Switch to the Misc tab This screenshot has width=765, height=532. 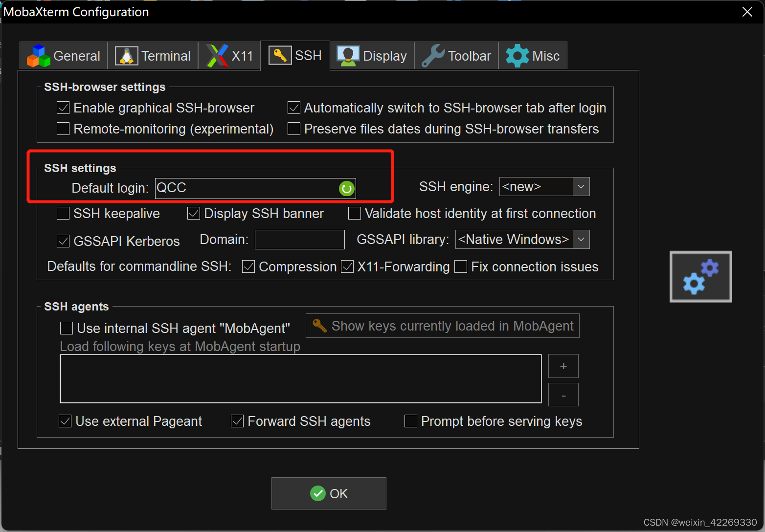533,55
